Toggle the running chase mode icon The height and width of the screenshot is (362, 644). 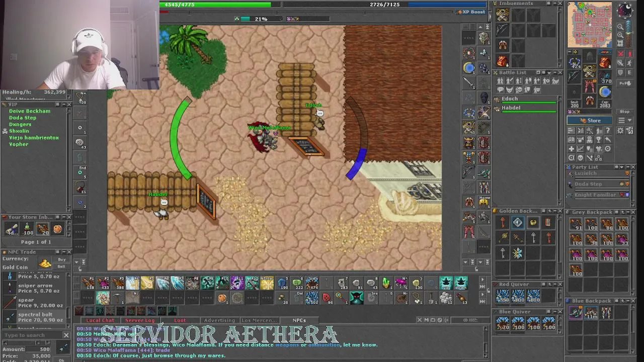click(629, 63)
